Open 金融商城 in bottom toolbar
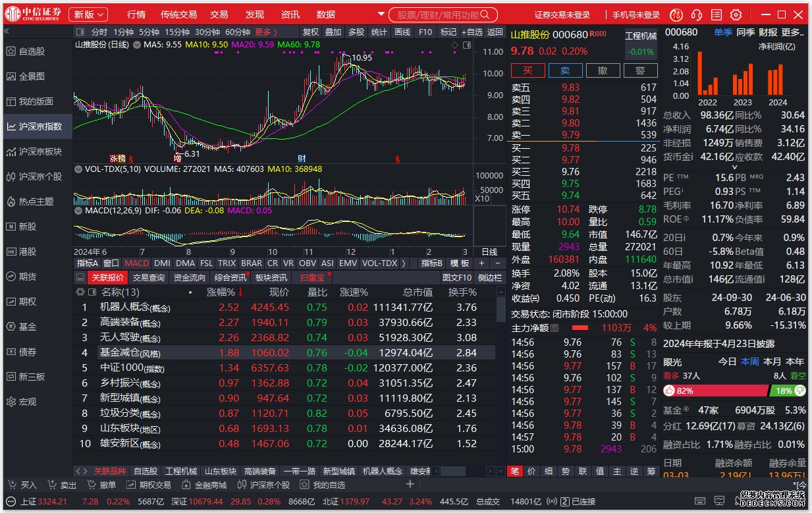Screen dimensions: 812x513 pos(204,485)
